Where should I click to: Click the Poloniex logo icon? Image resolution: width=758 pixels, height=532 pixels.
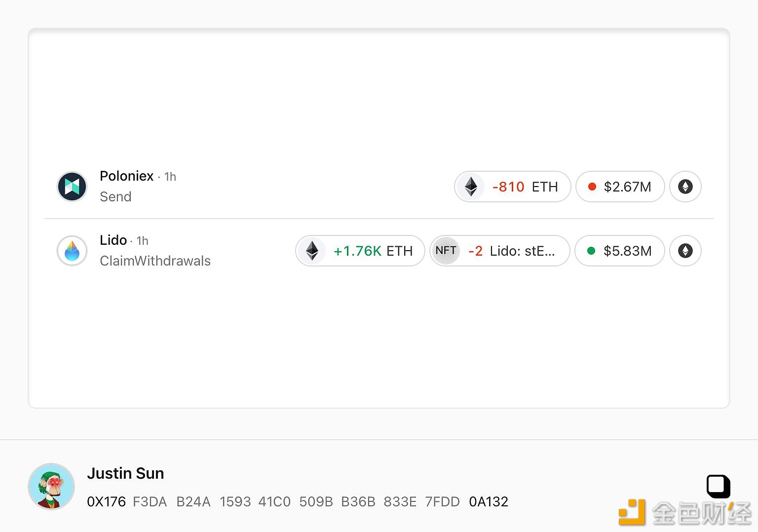coord(72,187)
